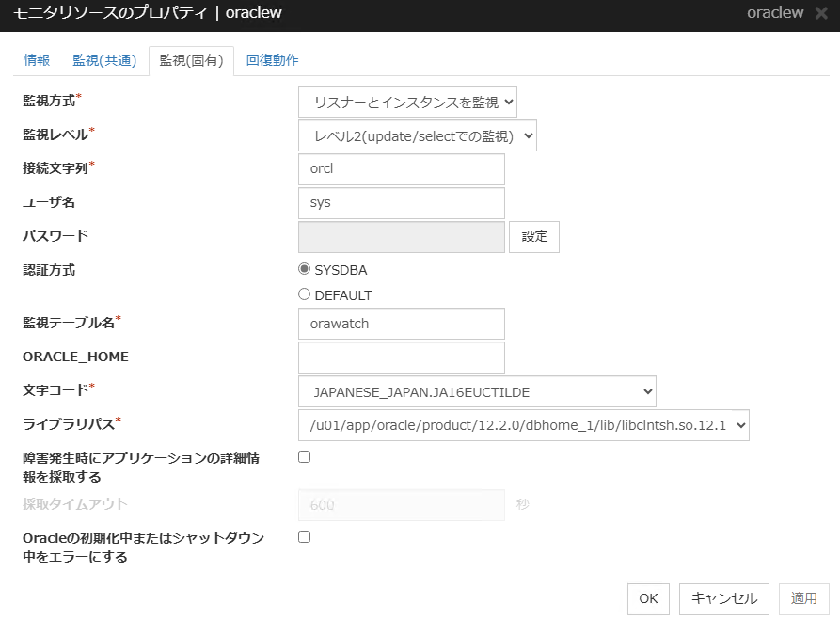Image resolution: width=840 pixels, height=620 pixels.
Task: Expand the 文字コード character set dropdown
Action: coord(477,391)
